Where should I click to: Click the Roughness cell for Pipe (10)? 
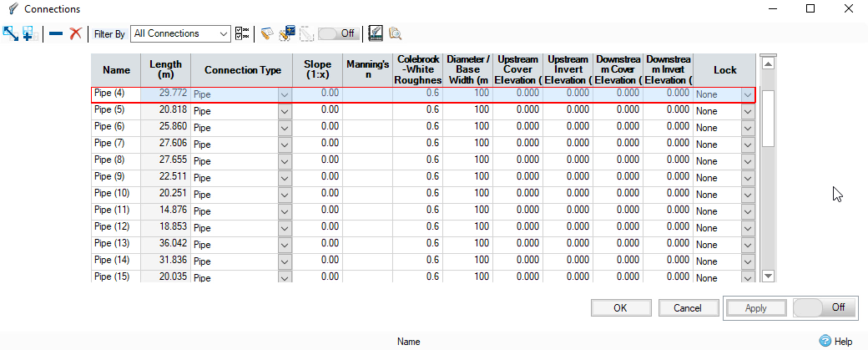click(417, 193)
